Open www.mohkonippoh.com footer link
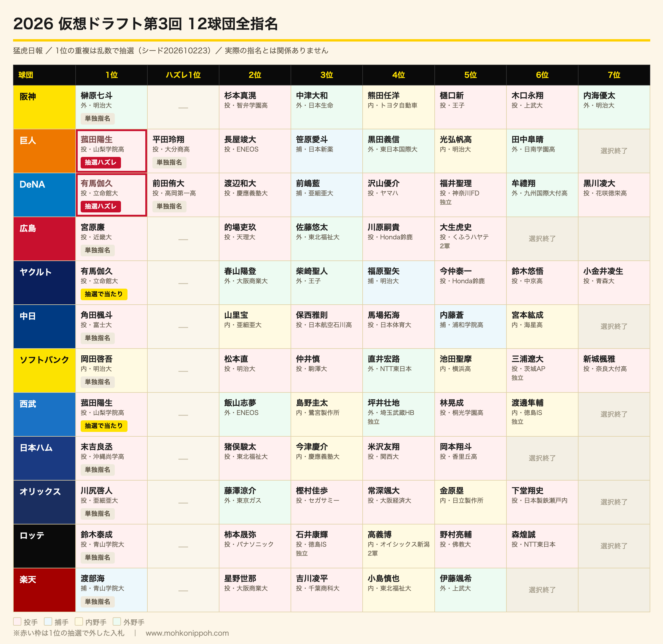 click(187, 633)
